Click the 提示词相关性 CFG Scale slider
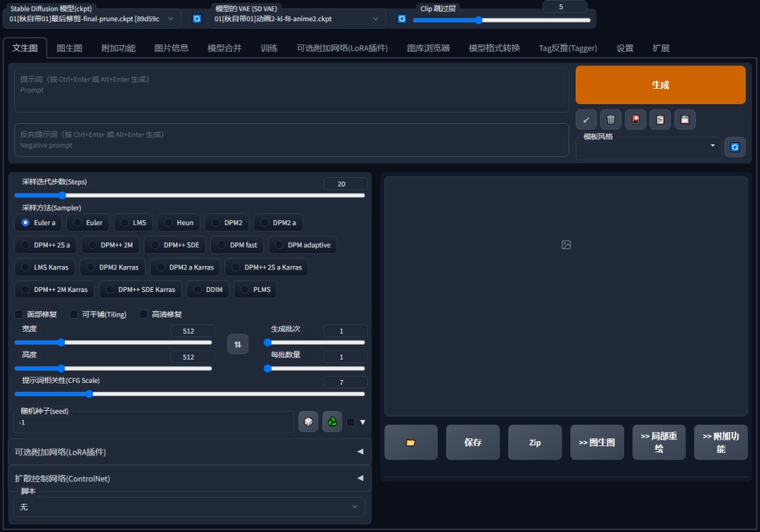The height and width of the screenshot is (532, 760). 189,394
